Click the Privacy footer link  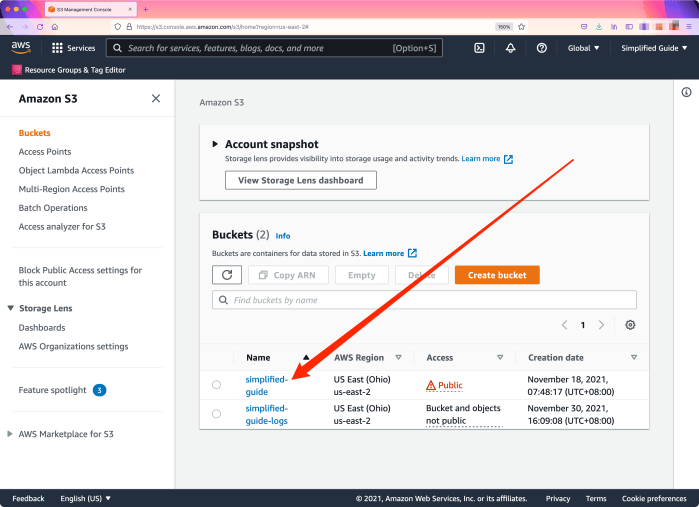click(558, 499)
